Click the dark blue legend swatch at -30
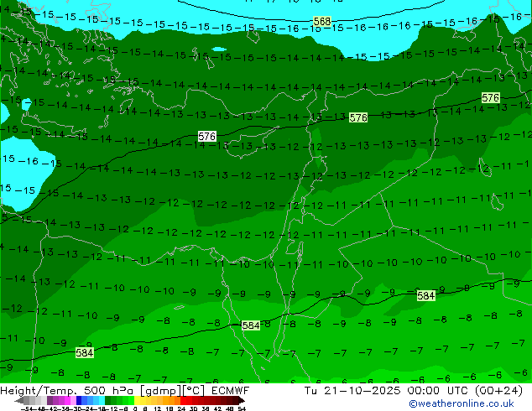The height and width of the screenshot is (411, 532). (79, 401)
